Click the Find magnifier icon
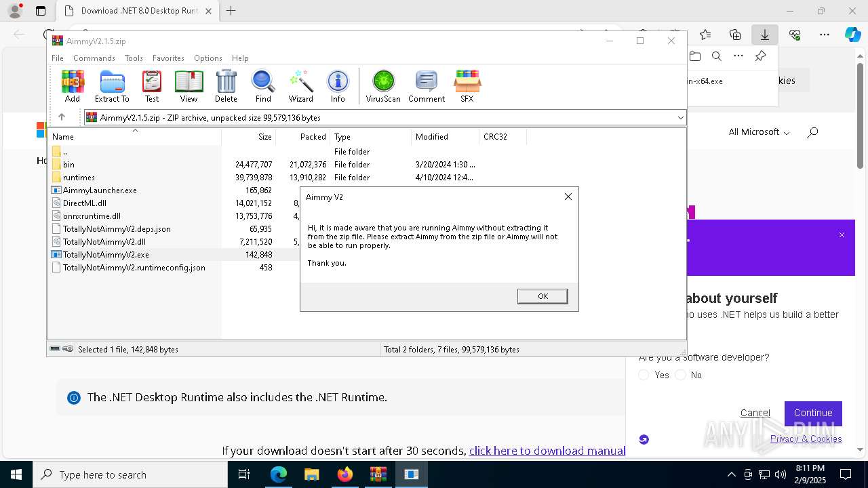Viewport: 868px width, 488px height. pos(263,86)
